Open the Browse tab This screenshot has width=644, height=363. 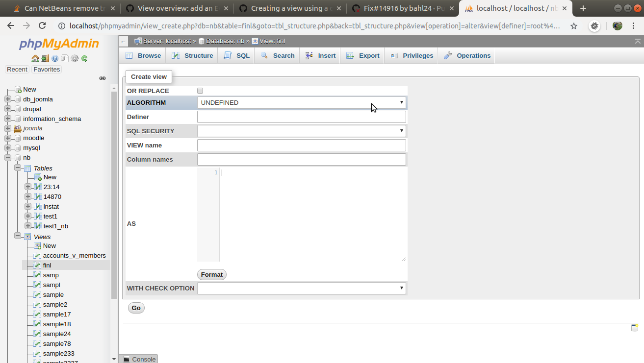pyautogui.click(x=143, y=55)
